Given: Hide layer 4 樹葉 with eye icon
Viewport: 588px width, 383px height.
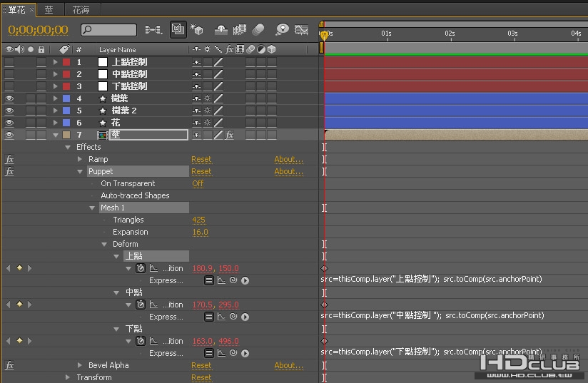Looking at the screenshot, I should [x=9, y=98].
